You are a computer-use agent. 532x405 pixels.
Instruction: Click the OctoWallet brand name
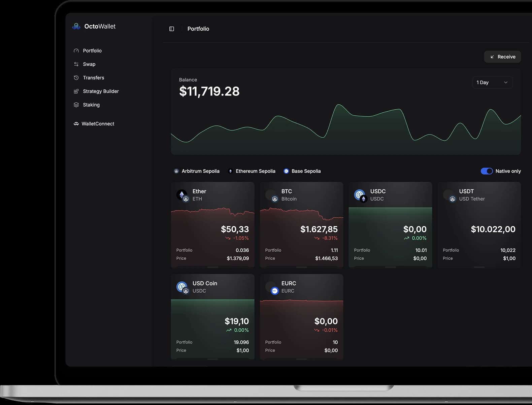point(100,26)
